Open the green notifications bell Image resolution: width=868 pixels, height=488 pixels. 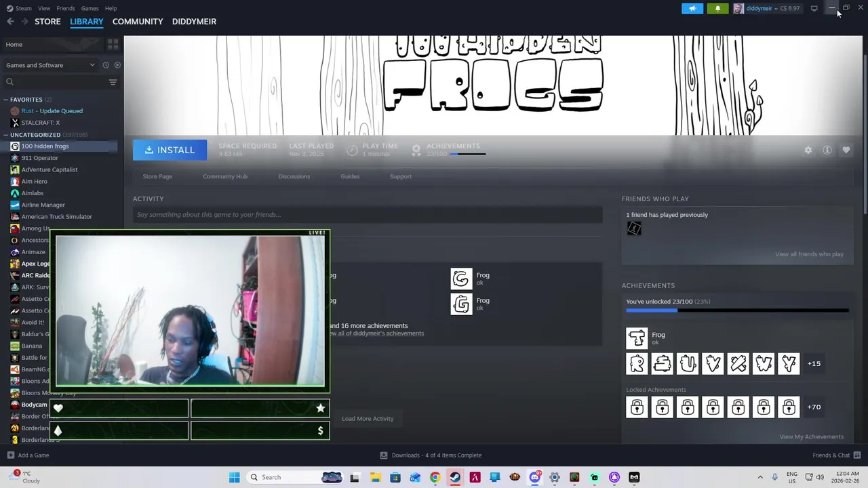coord(717,8)
